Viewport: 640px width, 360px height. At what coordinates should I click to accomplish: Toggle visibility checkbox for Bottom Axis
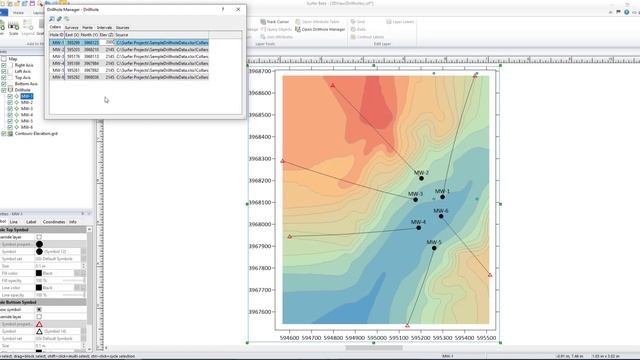click(x=4, y=84)
